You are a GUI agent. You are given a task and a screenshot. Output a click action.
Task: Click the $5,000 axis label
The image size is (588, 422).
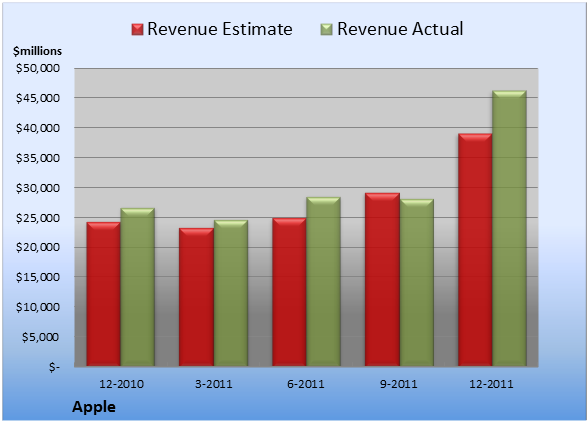tap(40, 337)
